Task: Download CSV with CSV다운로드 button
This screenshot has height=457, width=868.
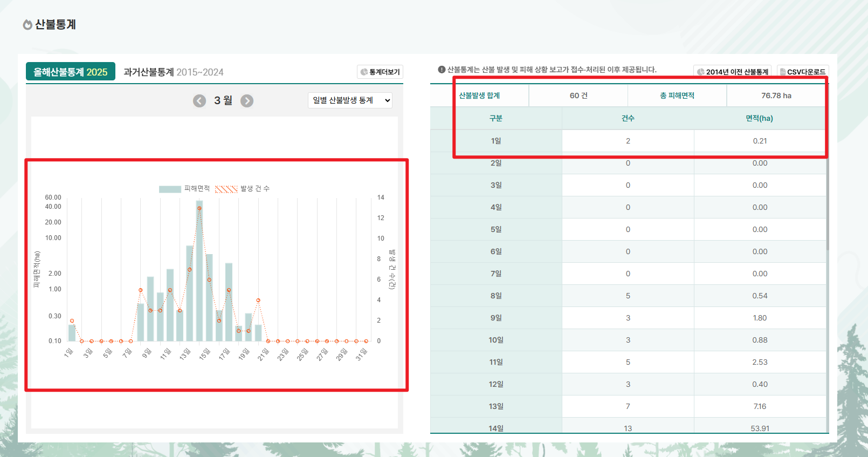Action: 803,72
